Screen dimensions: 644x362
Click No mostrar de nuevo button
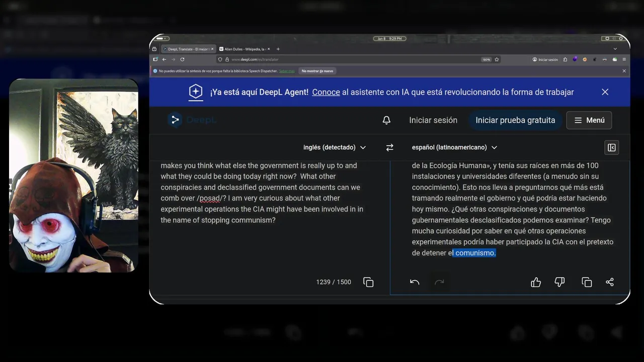click(x=317, y=71)
